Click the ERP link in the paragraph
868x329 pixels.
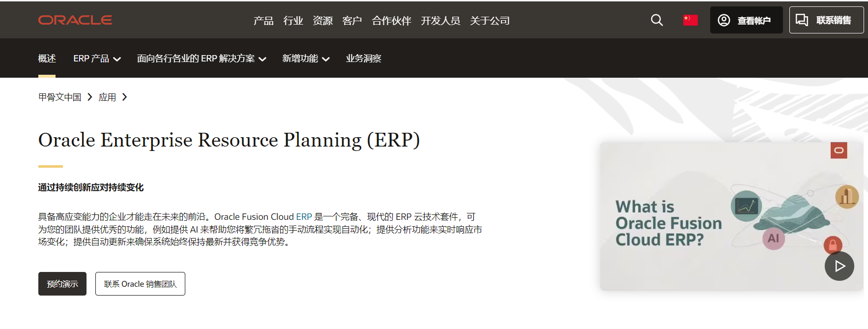click(x=304, y=217)
